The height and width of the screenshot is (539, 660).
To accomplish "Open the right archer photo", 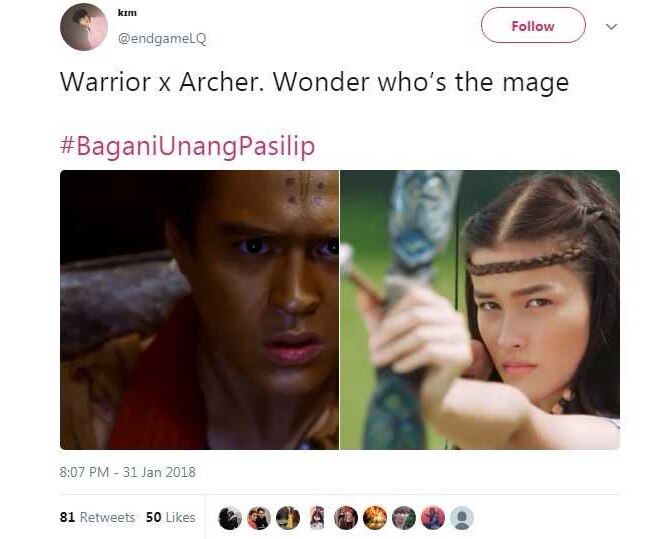I will (x=480, y=310).
